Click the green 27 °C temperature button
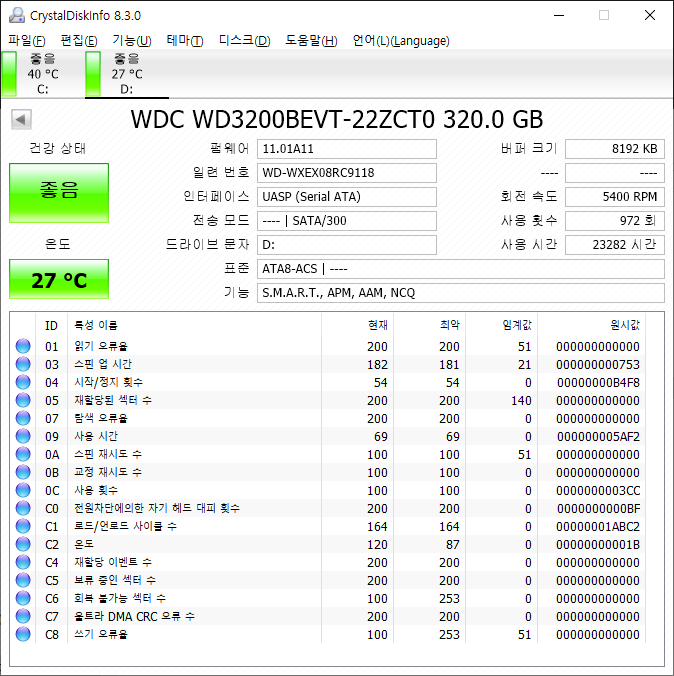Image resolution: width=674 pixels, height=676 pixels. coord(59,279)
